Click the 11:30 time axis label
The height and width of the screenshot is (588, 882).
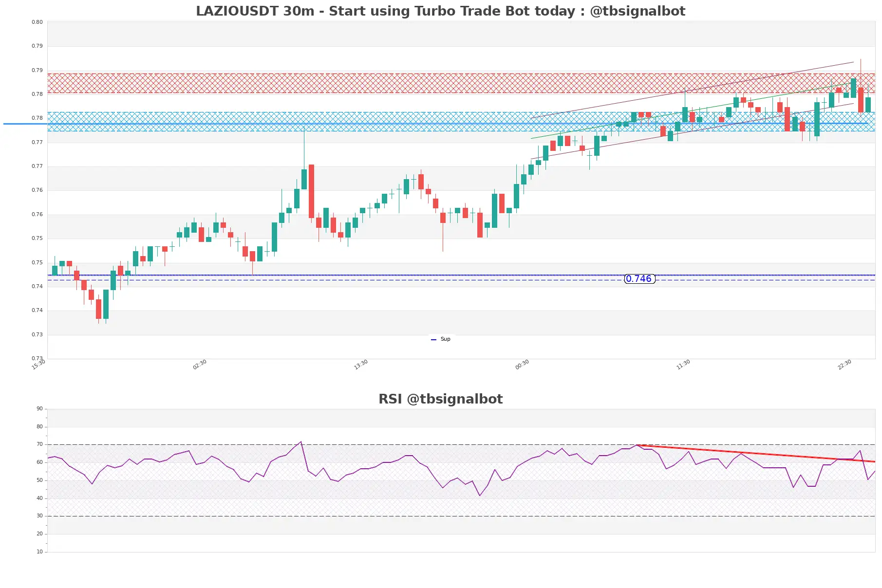click(683, 365)
